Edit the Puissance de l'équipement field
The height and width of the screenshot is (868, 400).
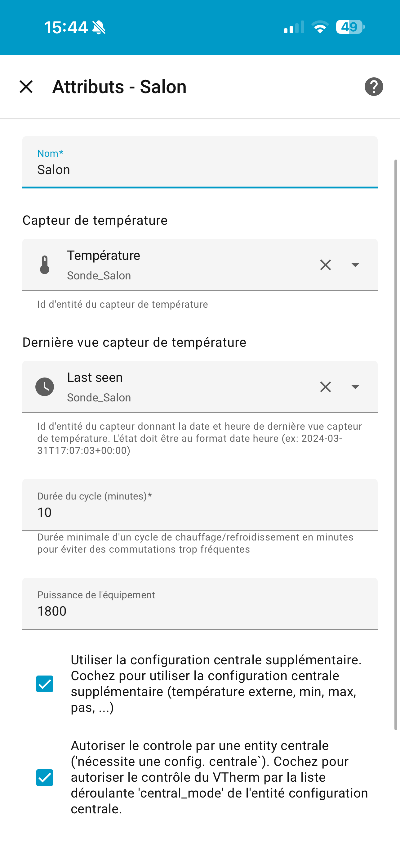(200, 604)
